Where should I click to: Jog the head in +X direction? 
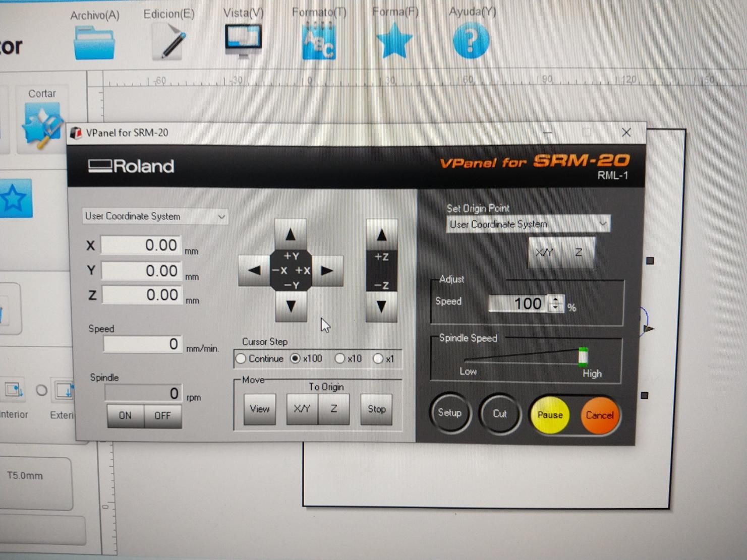(x=327, y=270)
